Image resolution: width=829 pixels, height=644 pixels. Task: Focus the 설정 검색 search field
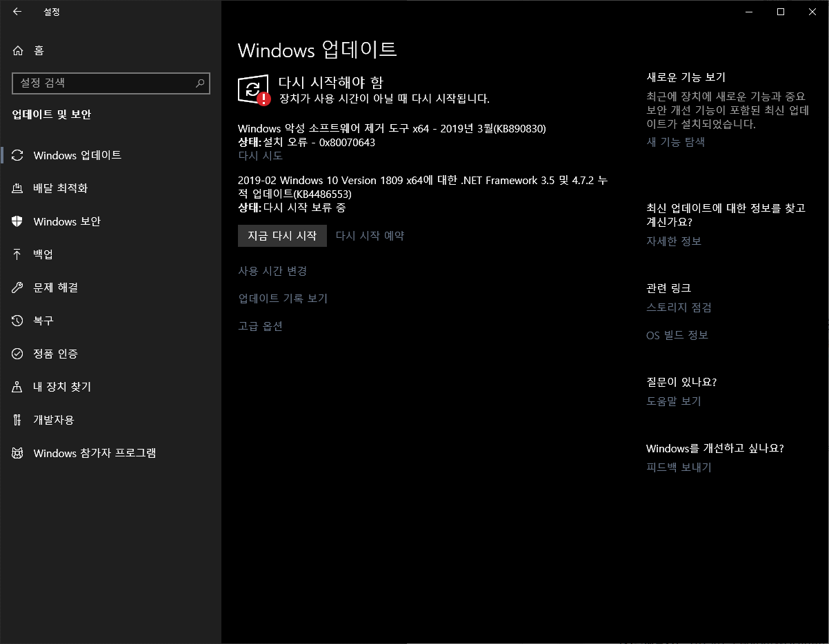111,83
